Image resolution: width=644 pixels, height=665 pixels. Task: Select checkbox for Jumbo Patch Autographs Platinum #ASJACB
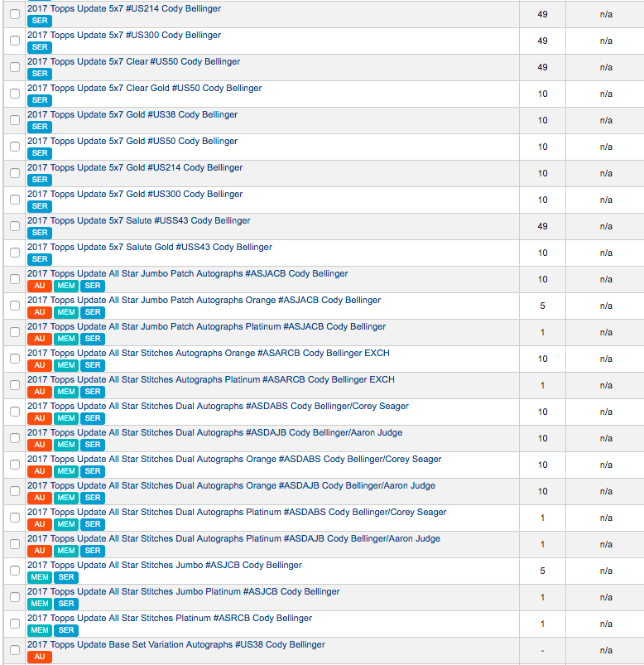[15, 332]
